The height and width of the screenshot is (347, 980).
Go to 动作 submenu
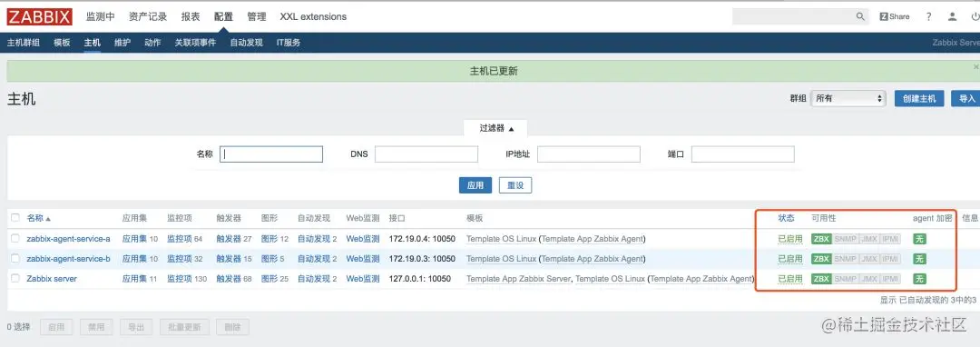[152, 43]
